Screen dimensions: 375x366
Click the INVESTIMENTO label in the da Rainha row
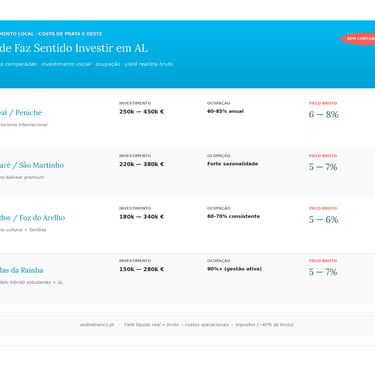pyautogui.click(x=135, y=261)
